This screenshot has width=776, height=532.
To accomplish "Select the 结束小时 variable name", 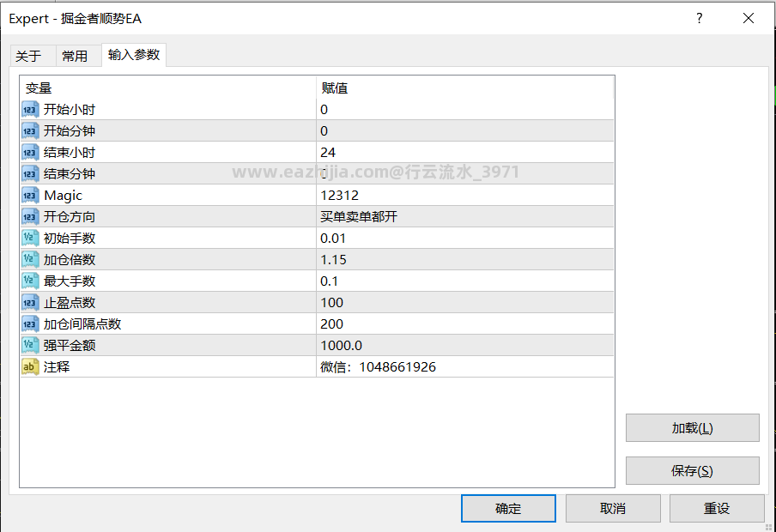I will tap(70, 153).
